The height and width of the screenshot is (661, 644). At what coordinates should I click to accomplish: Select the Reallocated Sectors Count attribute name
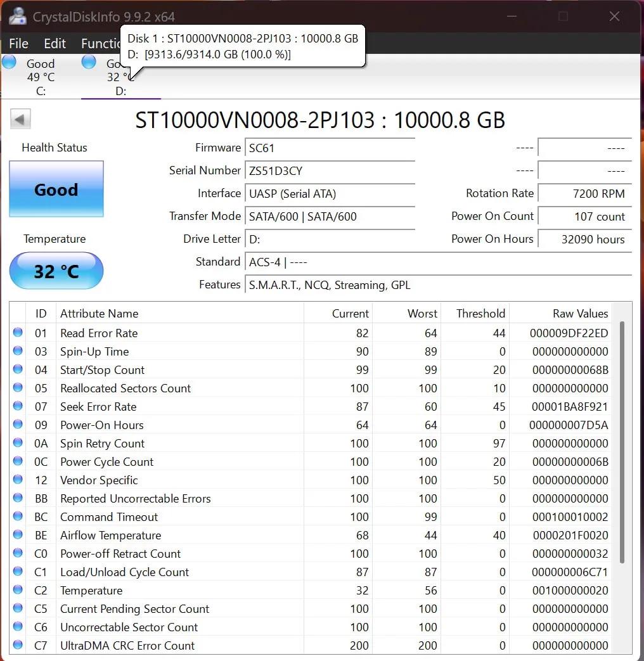click(x=126, y=388)
